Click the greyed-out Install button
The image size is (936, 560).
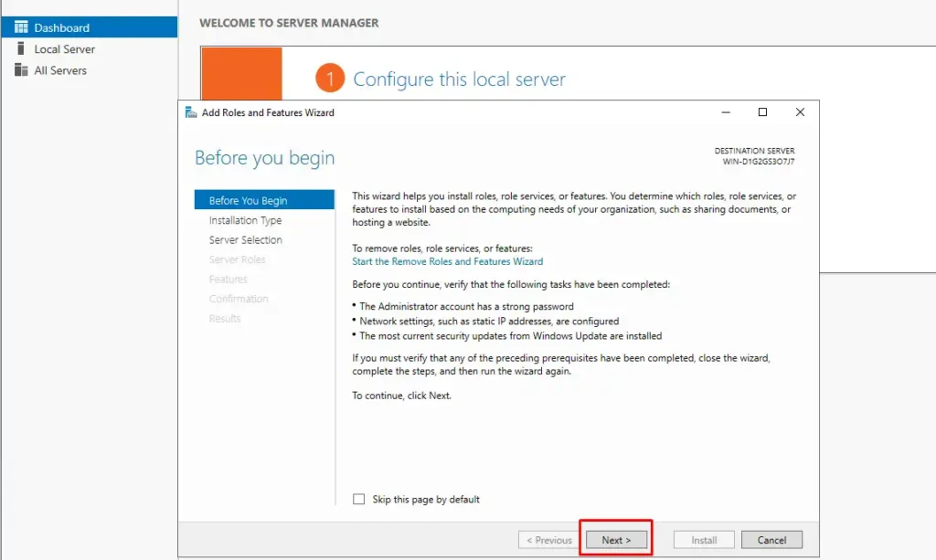point(704,540)
